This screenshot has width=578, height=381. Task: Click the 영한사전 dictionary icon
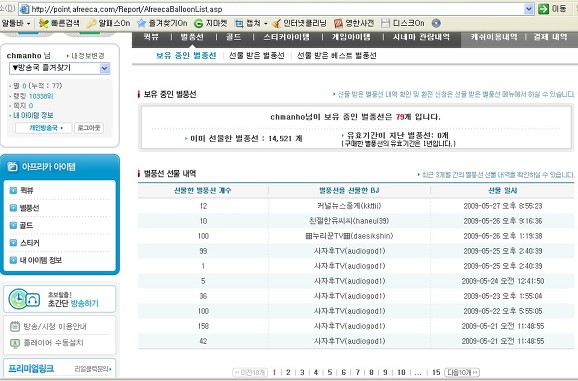coord(338,24)
